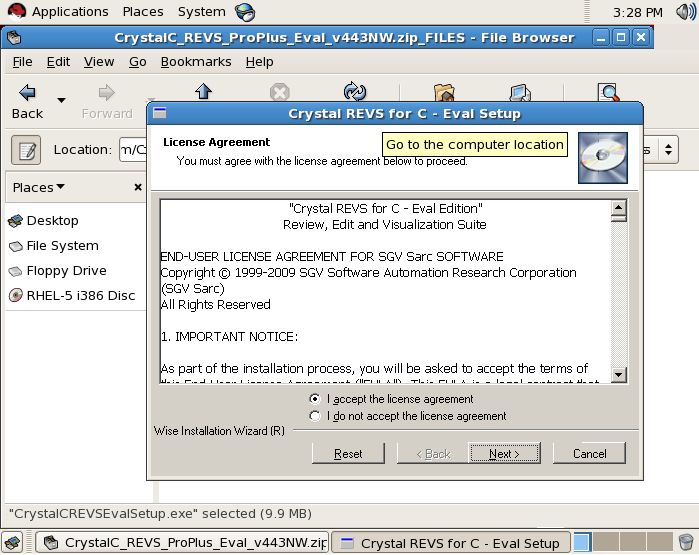Click the Stop loading icon in toolbar
This screenshot has height=555, width=699.
click(x=280, y=92)
